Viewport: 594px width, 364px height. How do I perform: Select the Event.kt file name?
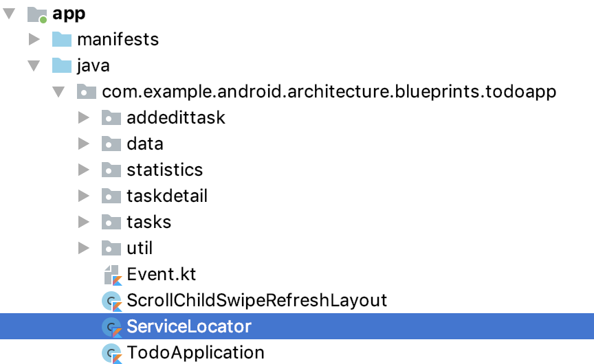tap(162, 275)
